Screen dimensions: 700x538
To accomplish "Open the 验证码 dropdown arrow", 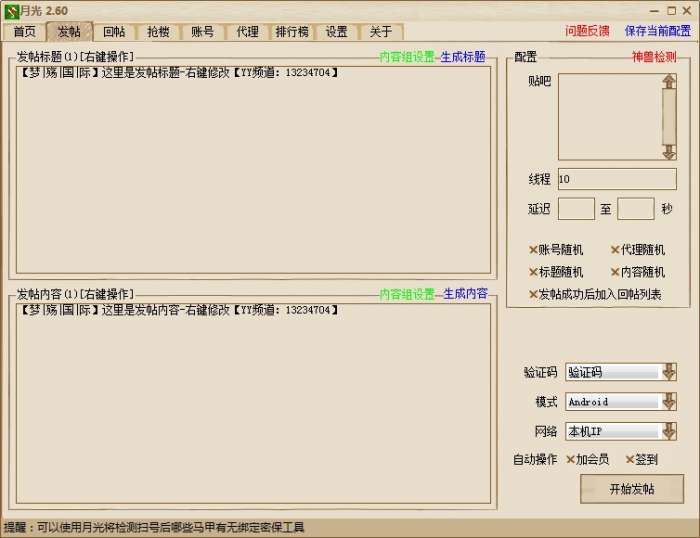I will pos(668,371).
